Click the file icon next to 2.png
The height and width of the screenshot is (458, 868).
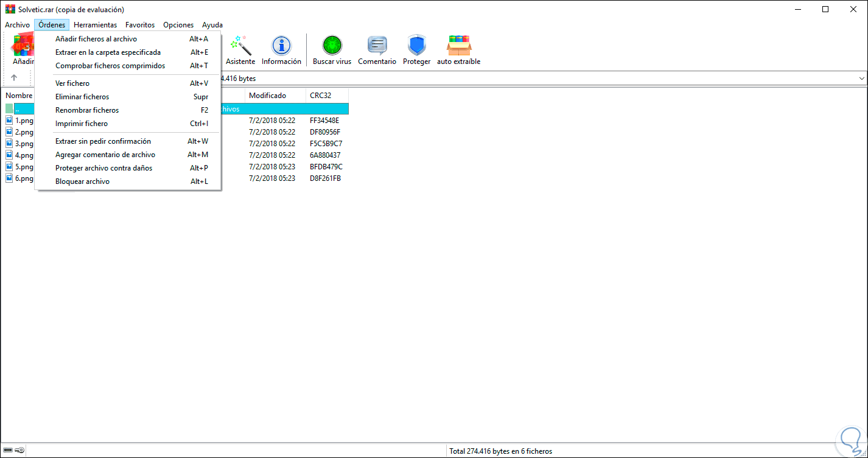coord(9,132)
